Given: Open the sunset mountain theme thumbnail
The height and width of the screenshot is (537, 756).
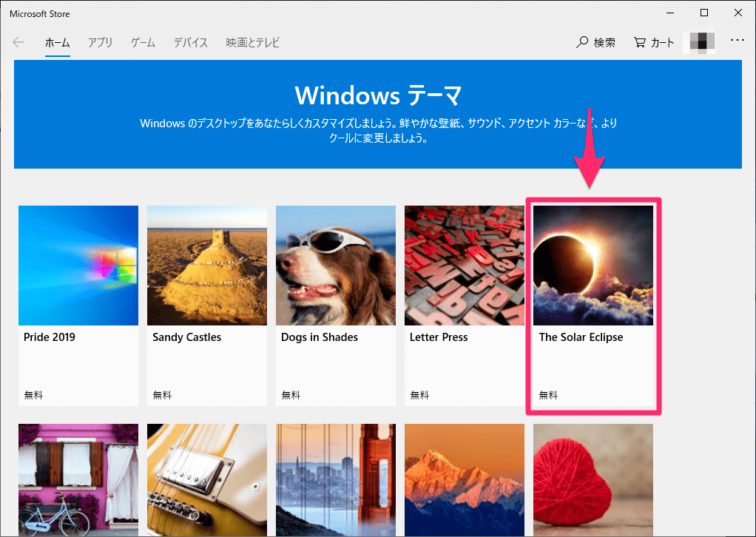Looking at the screenshot, I should (x=465, y=480).
